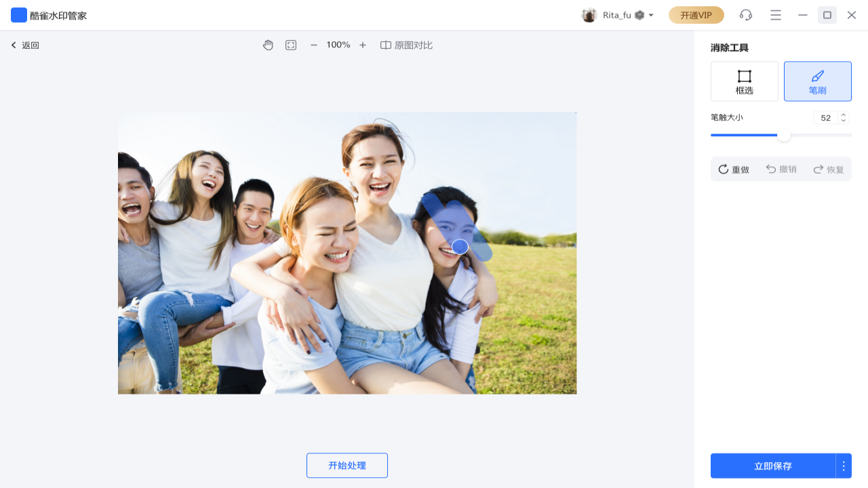Open customer support via headset icon
The width and height of the screenshot is (868, 488).
pyautogui.click(x=744, y=14)
